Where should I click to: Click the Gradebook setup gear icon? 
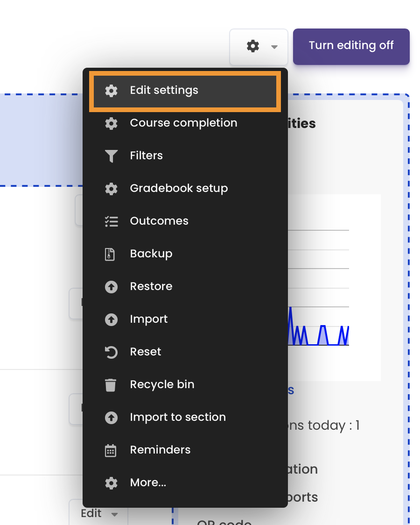tap(112, 189)
